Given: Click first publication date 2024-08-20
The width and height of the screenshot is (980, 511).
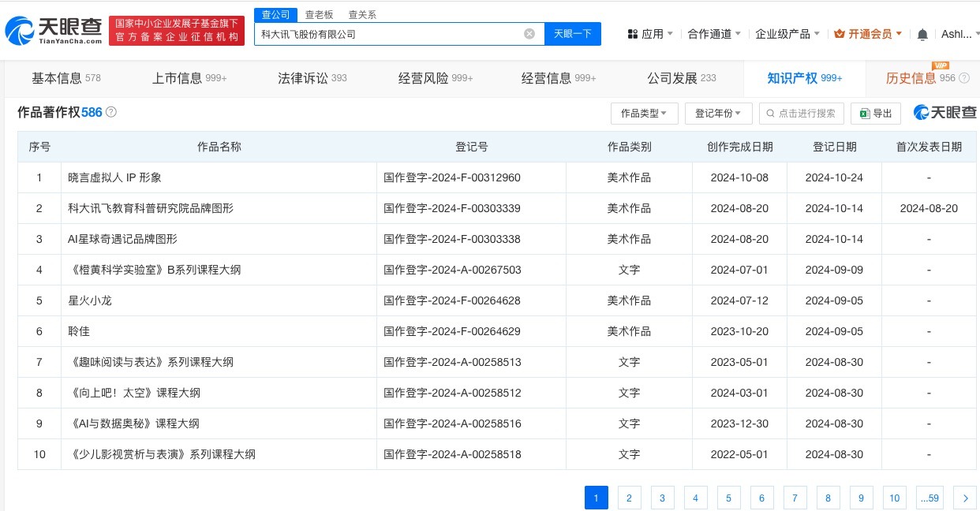Looking at the screenshot, I should click(x=929, y=208).
